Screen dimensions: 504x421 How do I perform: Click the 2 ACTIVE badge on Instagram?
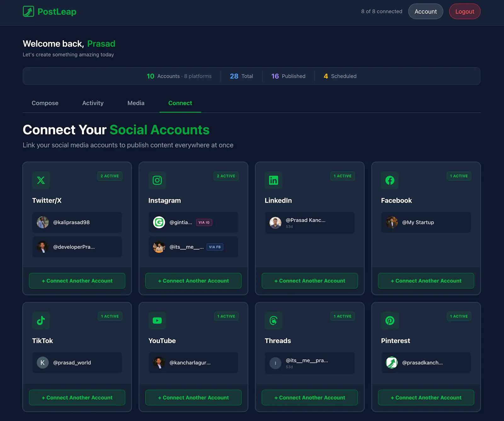point(226,176)
